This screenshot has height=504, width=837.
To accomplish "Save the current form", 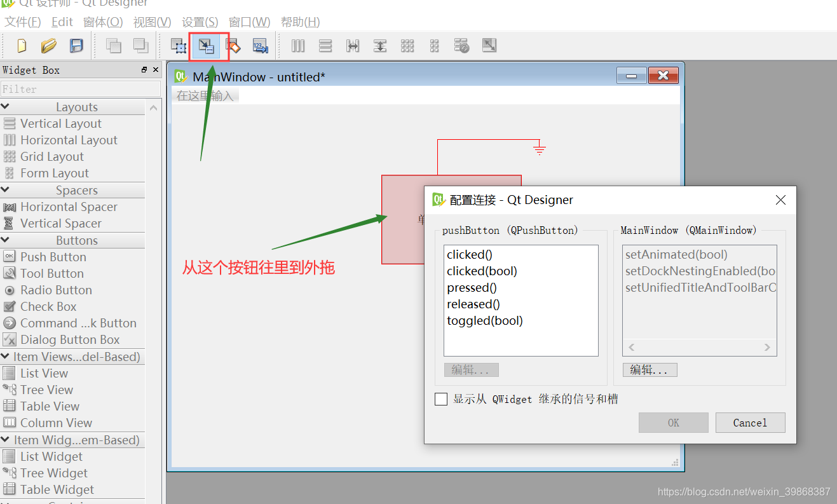I will pos(76,46).
